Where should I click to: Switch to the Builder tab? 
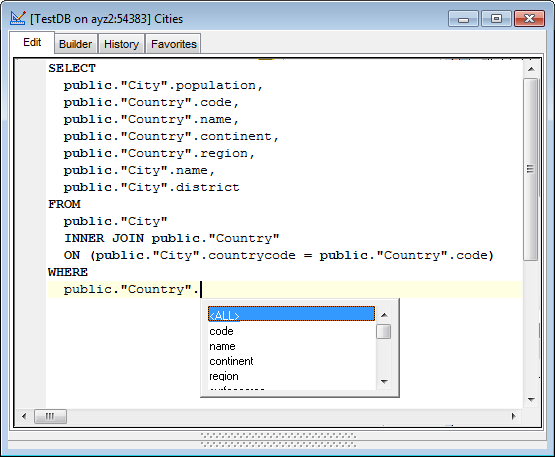pyautogui.click(x=75, y=44)
